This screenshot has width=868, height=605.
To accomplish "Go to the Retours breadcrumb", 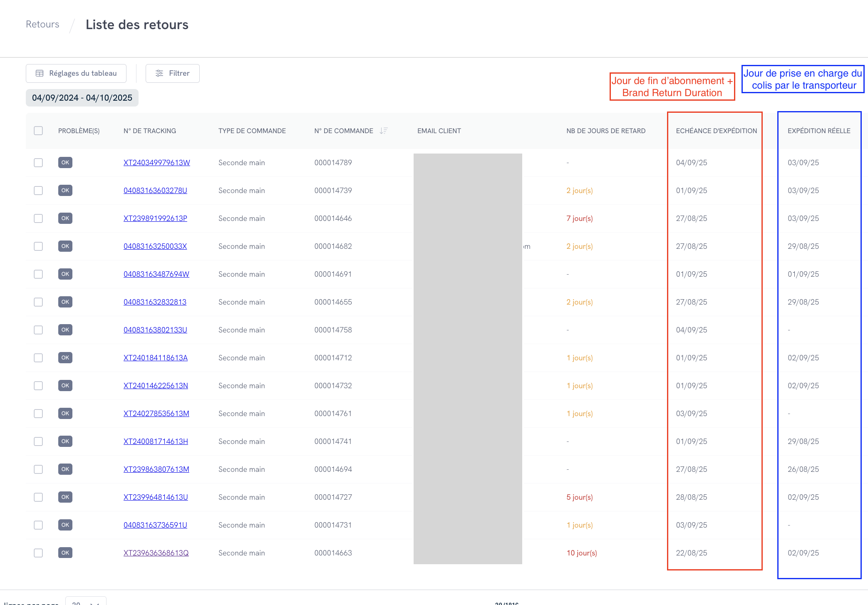I will point(42,24).
